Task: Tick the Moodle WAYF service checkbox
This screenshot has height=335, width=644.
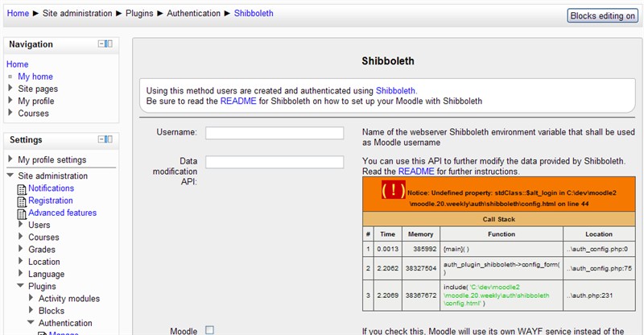Action: 209,329
